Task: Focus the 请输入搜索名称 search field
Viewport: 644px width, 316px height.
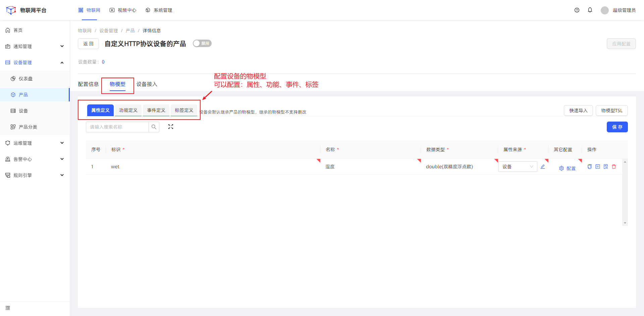Action: [x=117, y=127]
